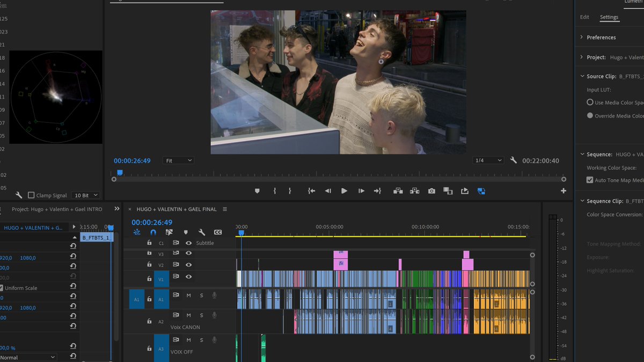Select Use Media Color Space radio option
This screenshot has width=644, height=362.
(x=590, y=102)
